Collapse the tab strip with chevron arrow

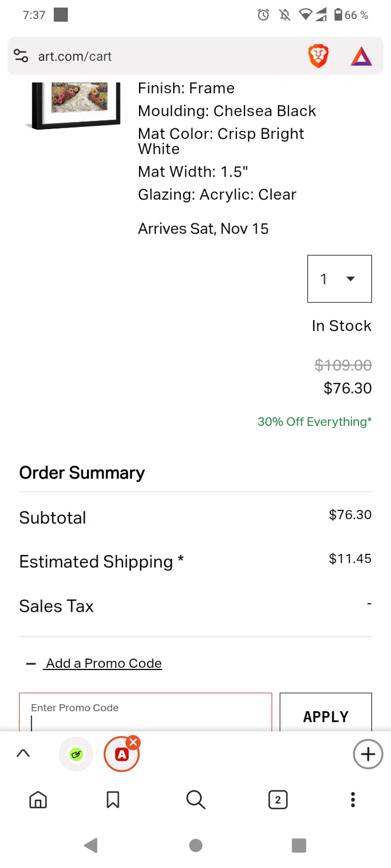pos(23,753)
